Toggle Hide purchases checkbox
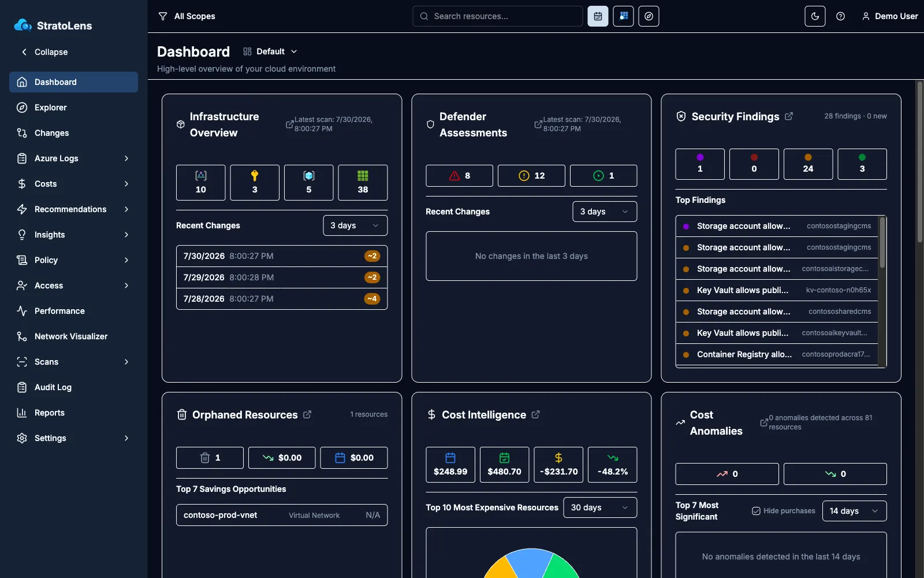Viewport: 924px width, 578px height. pyautogui.click(x=756, y=511)
